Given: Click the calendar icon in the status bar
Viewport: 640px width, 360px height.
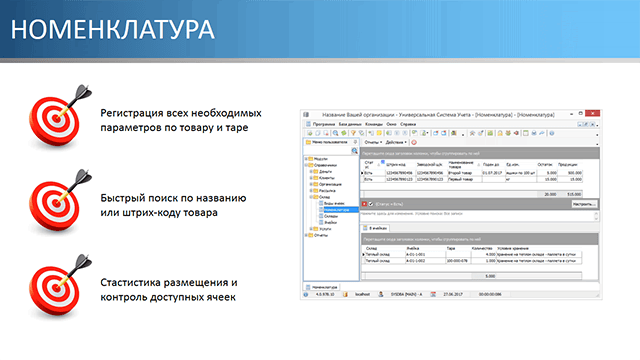Looking at the screenshot, I should coord(433,294).
